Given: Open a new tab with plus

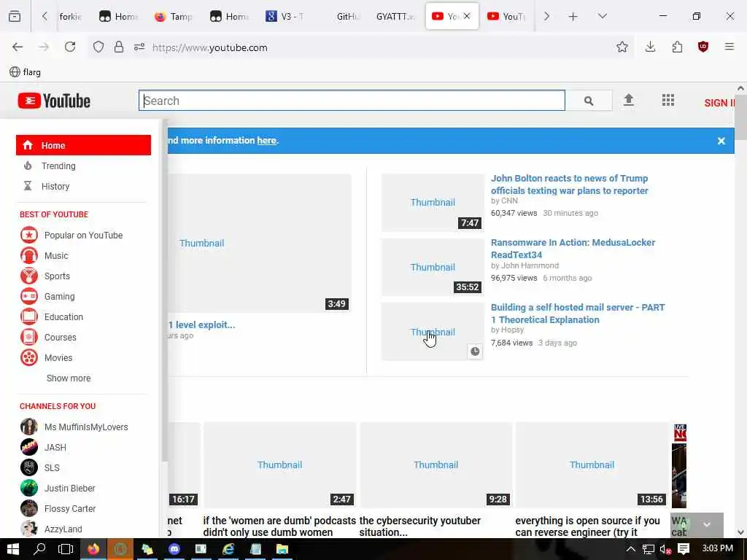Looking at the screenshot, I should pyautogui.click(x=573, y=17).
